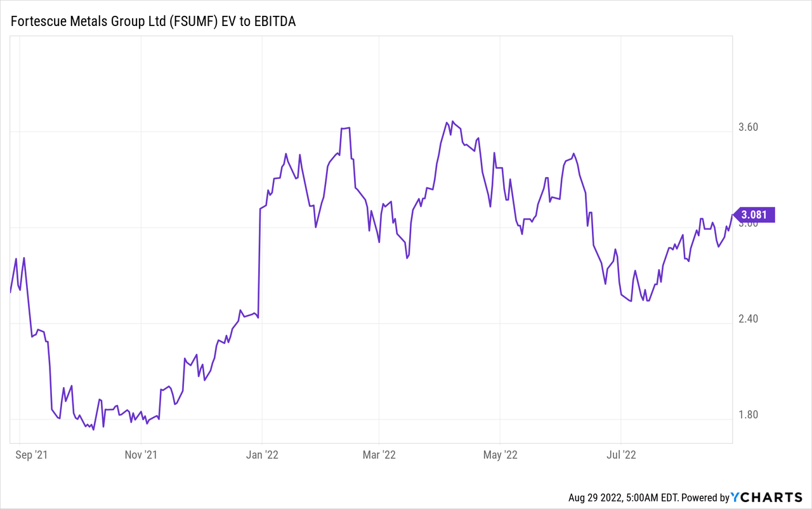
Task: Click the chart title Fortescue Metals Group EV to EBITDA
Action: pyautogui.click(x=153, y=22)
